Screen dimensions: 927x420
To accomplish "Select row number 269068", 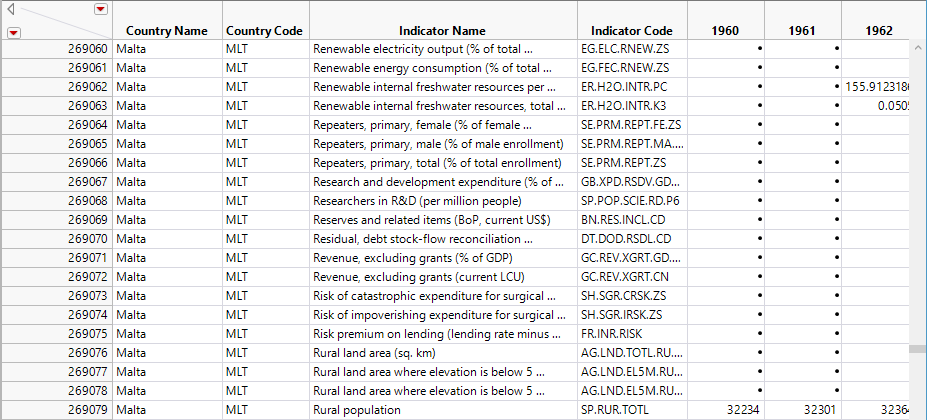I will coord(56,201).
